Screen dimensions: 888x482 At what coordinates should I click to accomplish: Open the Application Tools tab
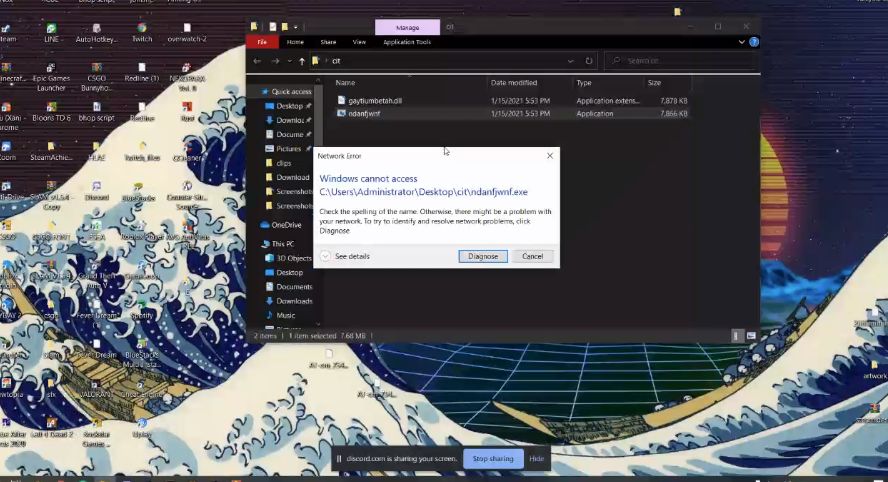point(407,42)
